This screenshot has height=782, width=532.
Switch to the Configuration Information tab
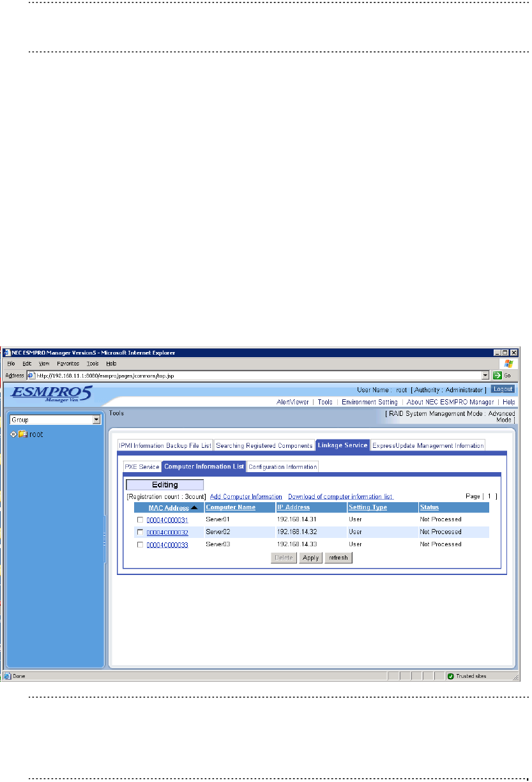282,467
